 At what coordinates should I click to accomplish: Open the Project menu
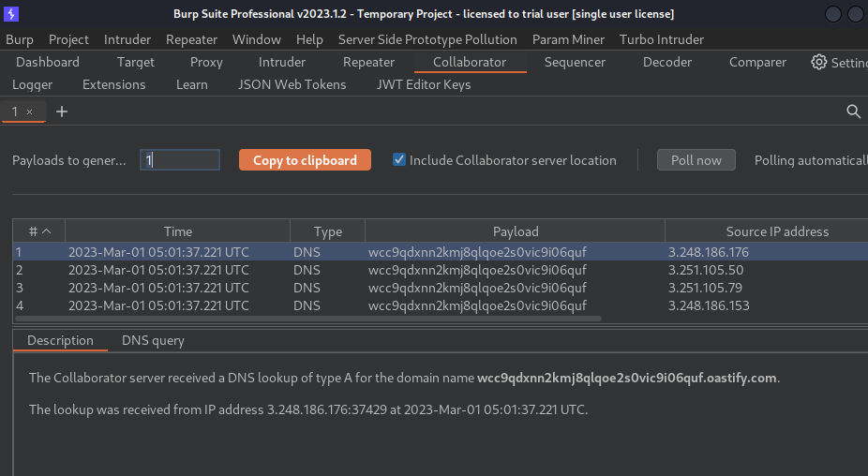68,40
